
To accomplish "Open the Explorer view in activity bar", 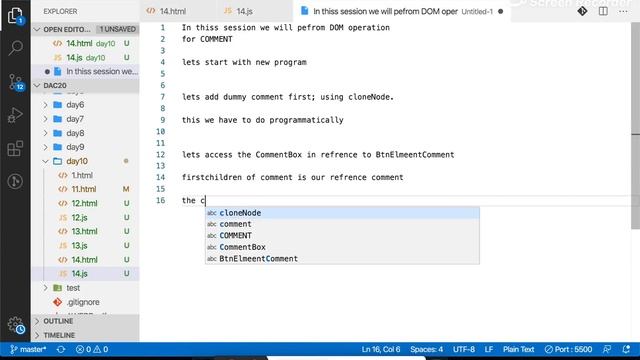I will point(15,16).
